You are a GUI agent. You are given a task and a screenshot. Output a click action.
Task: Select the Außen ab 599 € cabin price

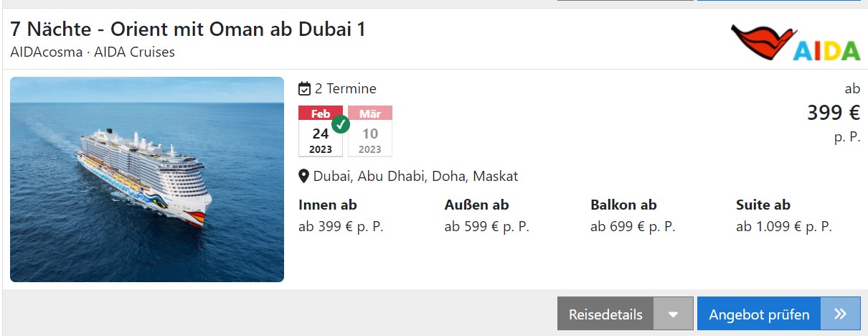[x=487, y=216]
